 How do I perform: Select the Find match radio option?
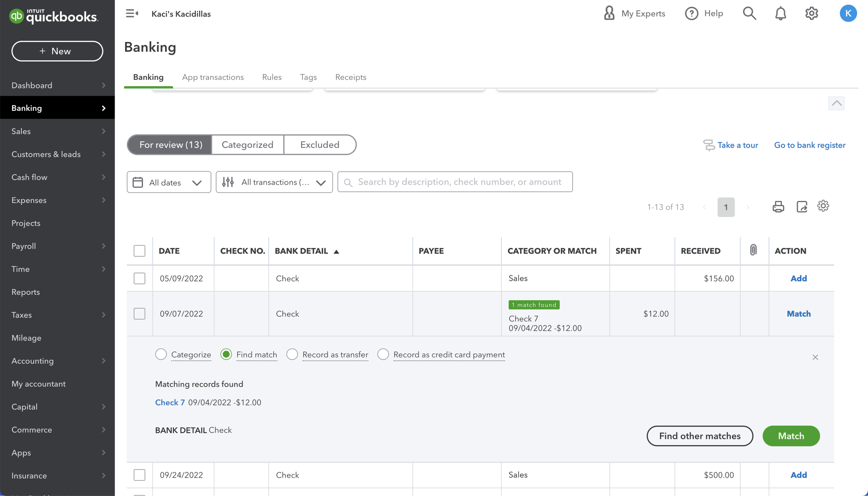click(226, 354)
